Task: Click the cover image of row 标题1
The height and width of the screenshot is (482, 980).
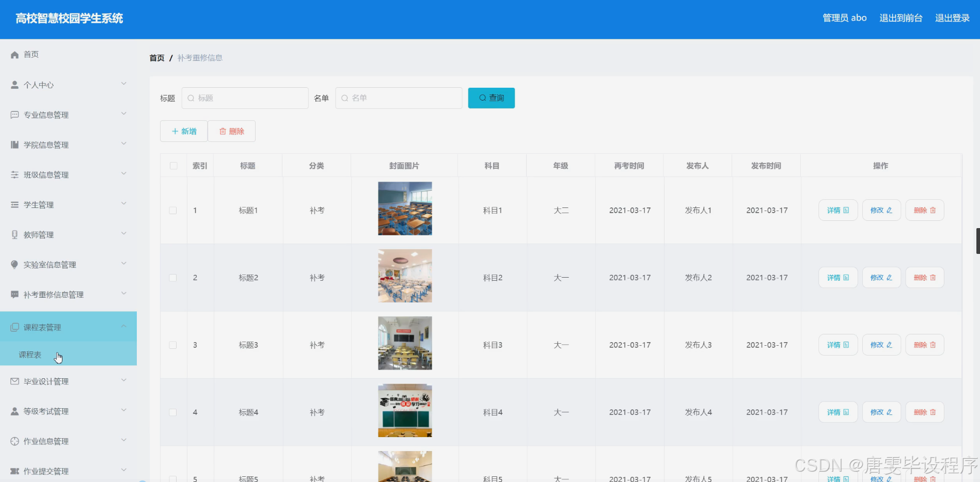Action: [405, 208]
